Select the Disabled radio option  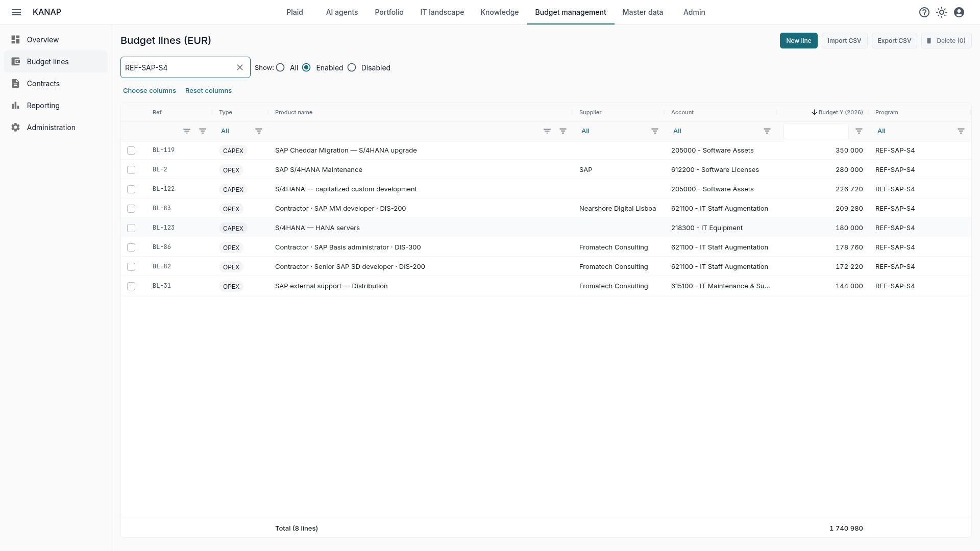[x=352, y=67]
